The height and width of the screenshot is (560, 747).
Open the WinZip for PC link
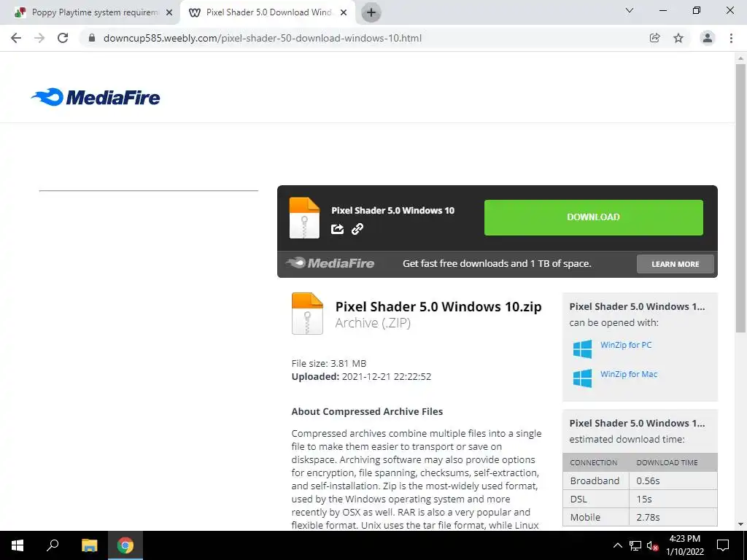[x=626, y=345]
